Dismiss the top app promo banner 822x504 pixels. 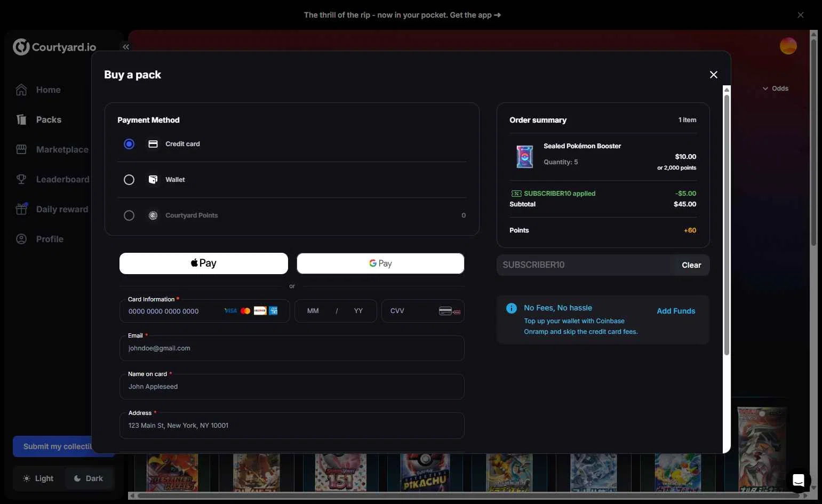coord(801,15)
